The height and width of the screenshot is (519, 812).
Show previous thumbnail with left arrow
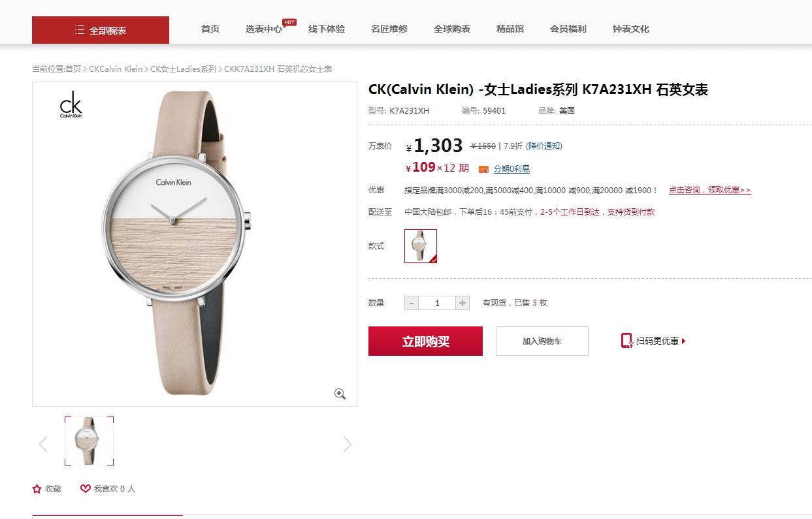point(43,445)
